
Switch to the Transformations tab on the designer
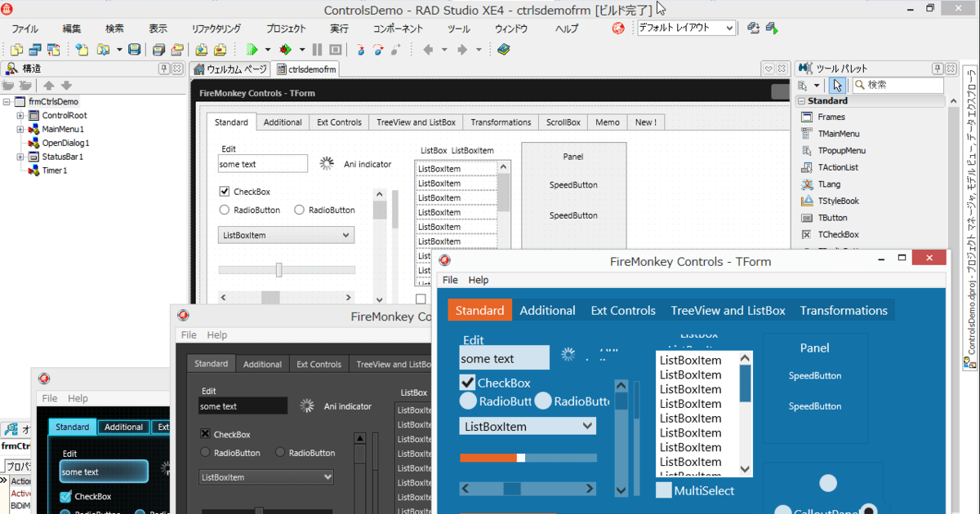(x=500, y=122)
